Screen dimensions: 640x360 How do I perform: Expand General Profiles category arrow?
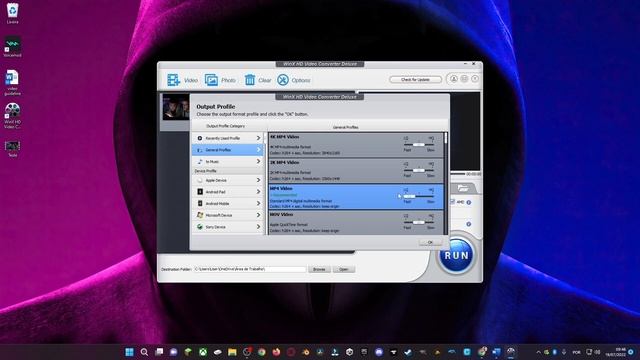[x=258, y=150]
